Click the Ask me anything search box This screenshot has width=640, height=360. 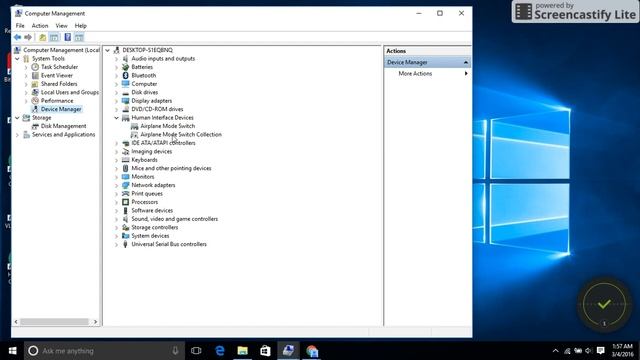[104, 351]
